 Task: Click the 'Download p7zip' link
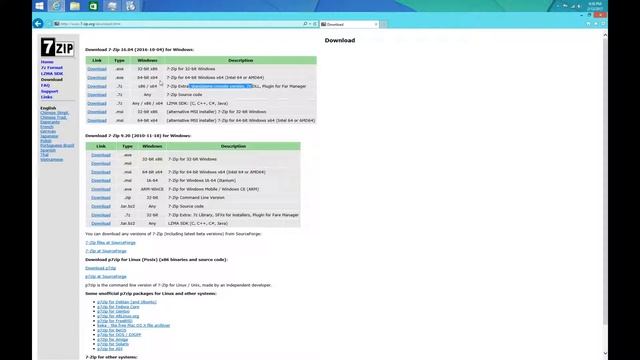pyautogui.click(x=100, y=268)
